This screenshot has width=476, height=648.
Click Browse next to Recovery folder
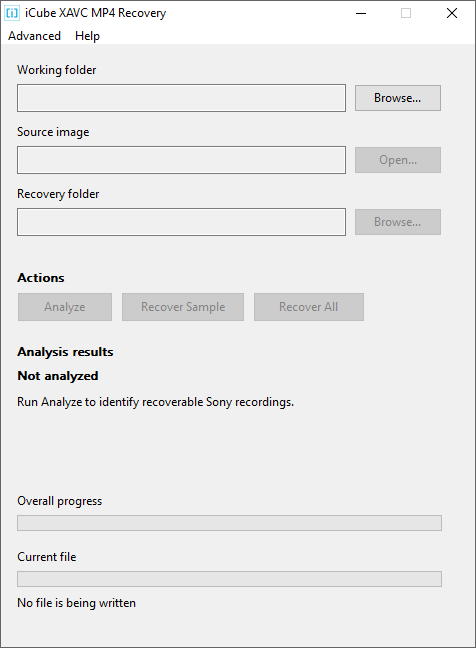[x=397, y=222]
